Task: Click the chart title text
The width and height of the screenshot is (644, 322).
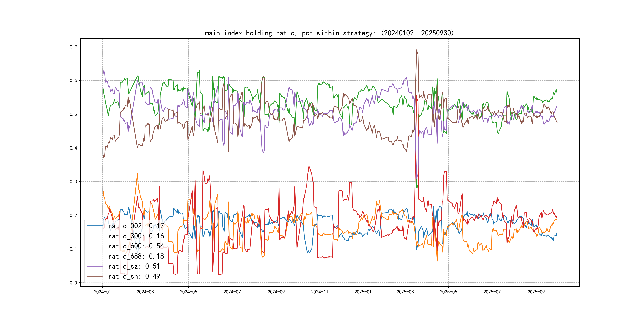Action: coord(329,33)
